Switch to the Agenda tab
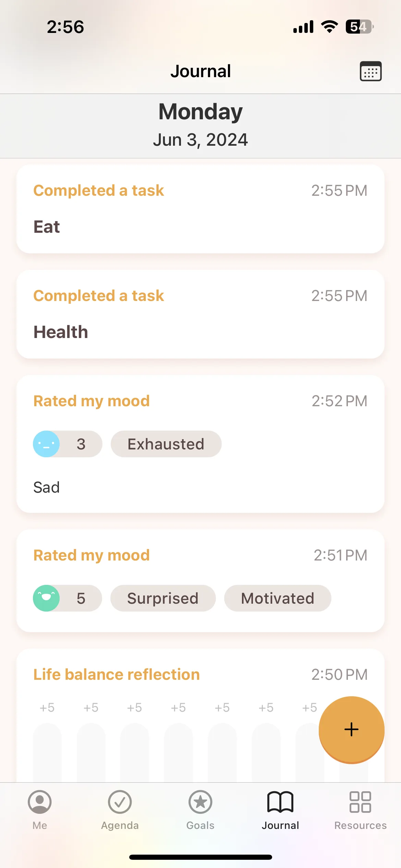This screenshot has height=868, width=401. pyautogui.click(x=120, y=810)
